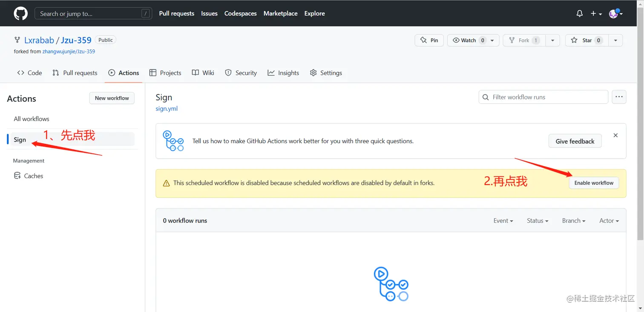This screenshot has height=312, width=644.
Task: Click the Caches database icon
Action: (x=17, y=176)
